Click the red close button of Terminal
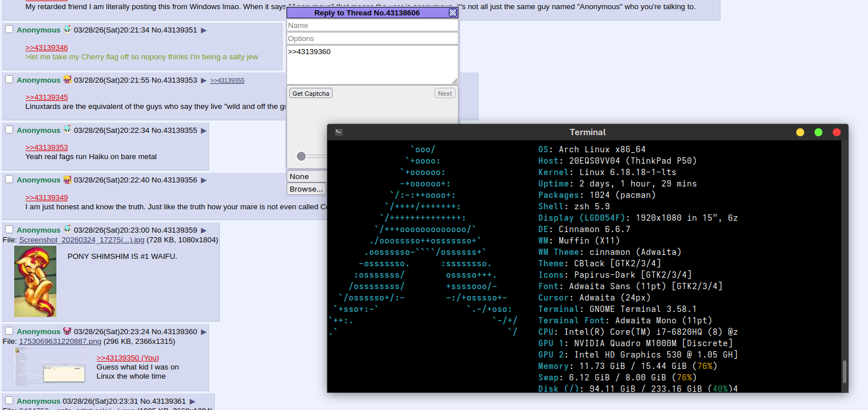The height and width of the screenshot is (410, 868). click(837, 132)
